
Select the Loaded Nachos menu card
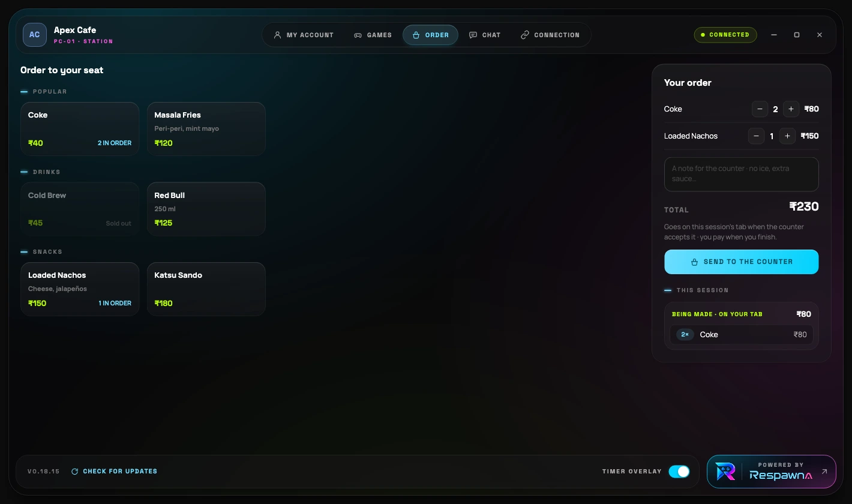coord(80,289)
